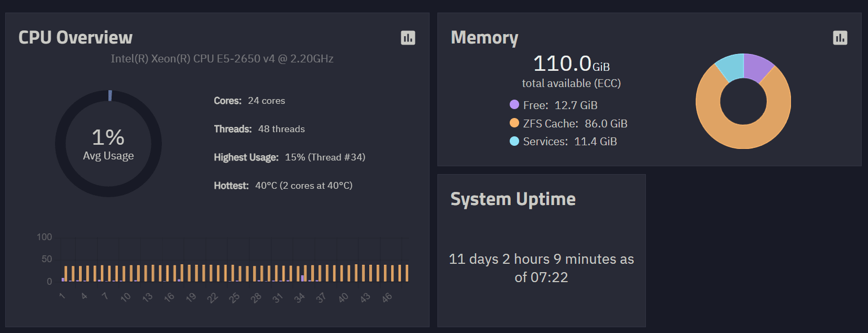Click the Cores: 24 cores row
868x333 pixels.
[x=249, y=101]
